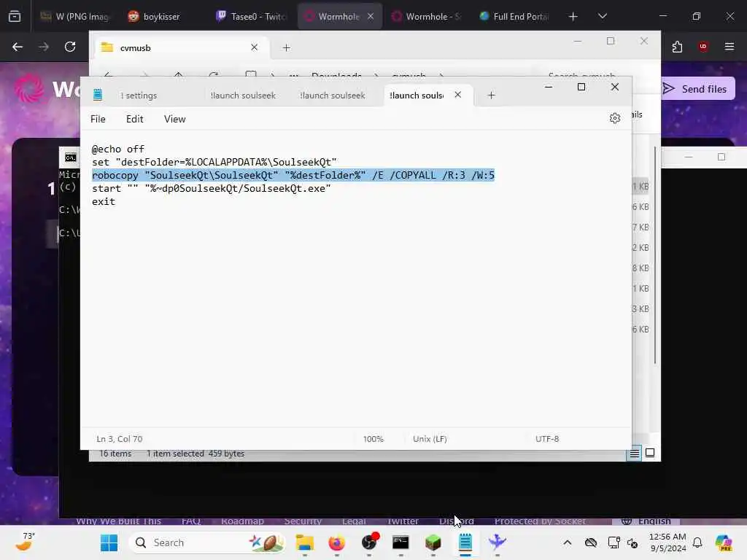Open the Wormhole Legal footer link
This screenshot has width=747, height=560.
point(354,521)
